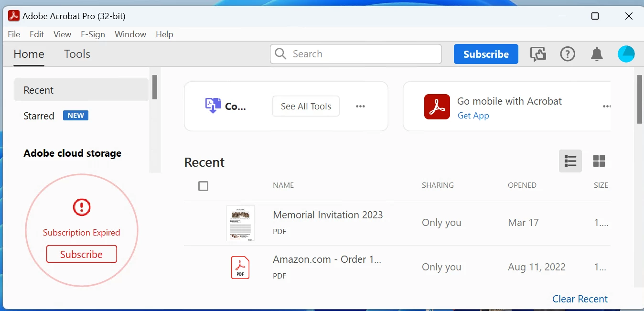
Task: Switch to thumbnail grid view
Action: coord(599,161)
